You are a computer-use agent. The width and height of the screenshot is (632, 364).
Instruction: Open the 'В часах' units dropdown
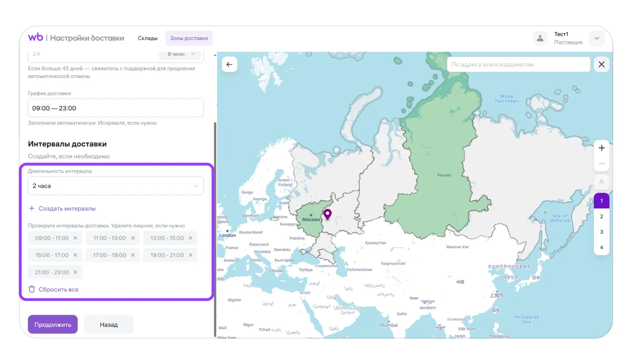tap(181, 55)
